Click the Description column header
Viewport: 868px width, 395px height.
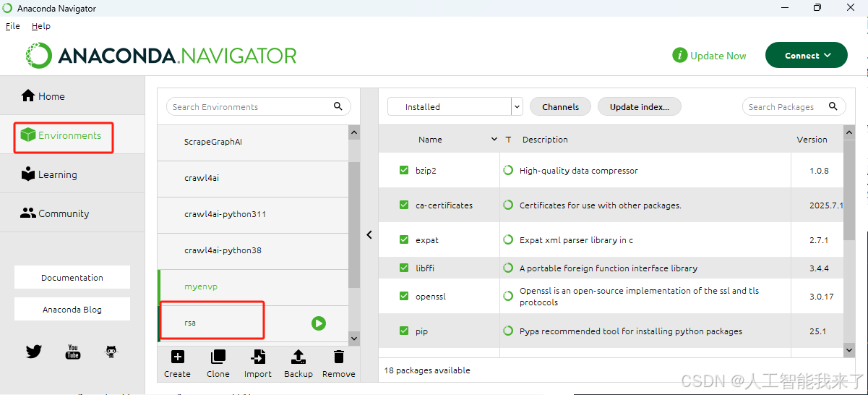[545, 140]
